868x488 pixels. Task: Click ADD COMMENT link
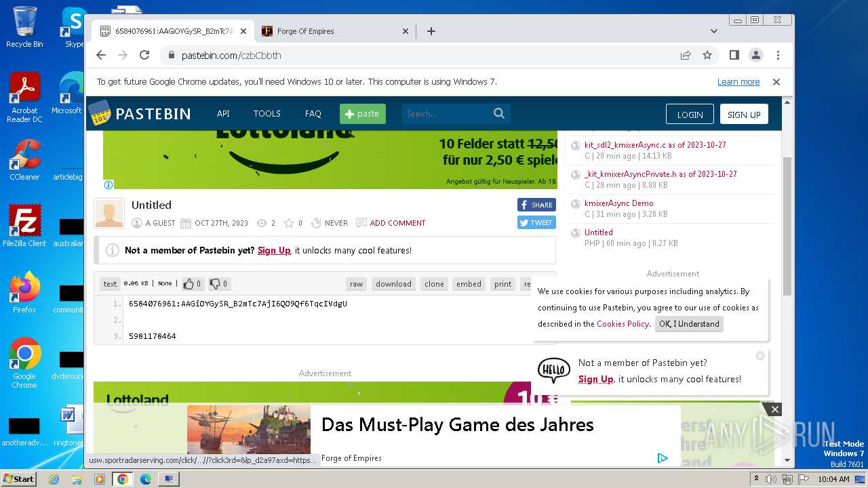[x=397, y=223]
